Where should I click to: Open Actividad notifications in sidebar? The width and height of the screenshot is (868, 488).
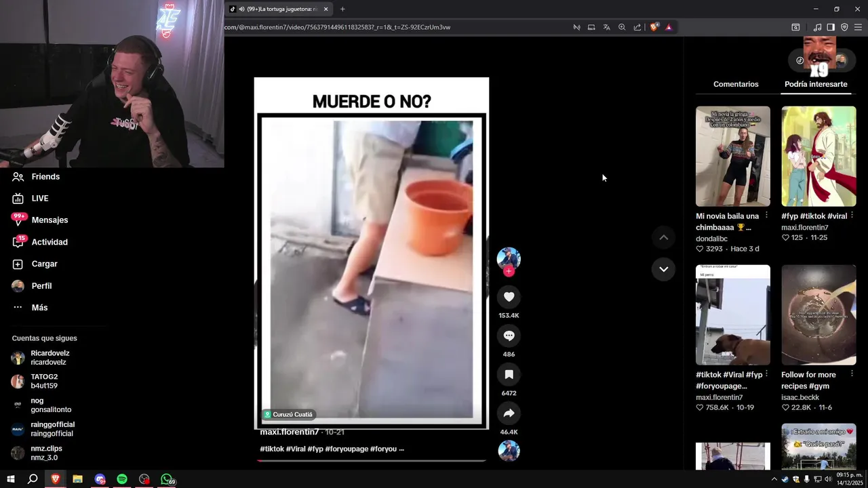[x=40, y=242]
